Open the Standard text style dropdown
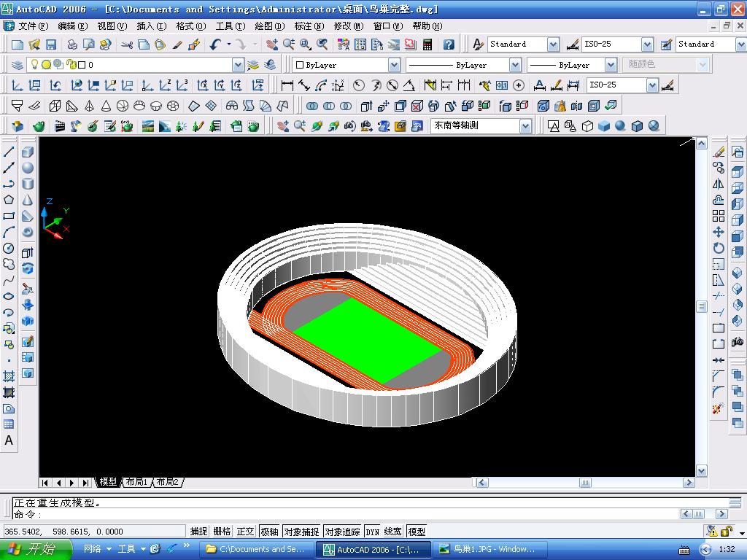This screenshot has height=560, width=747. click(553, 44)
